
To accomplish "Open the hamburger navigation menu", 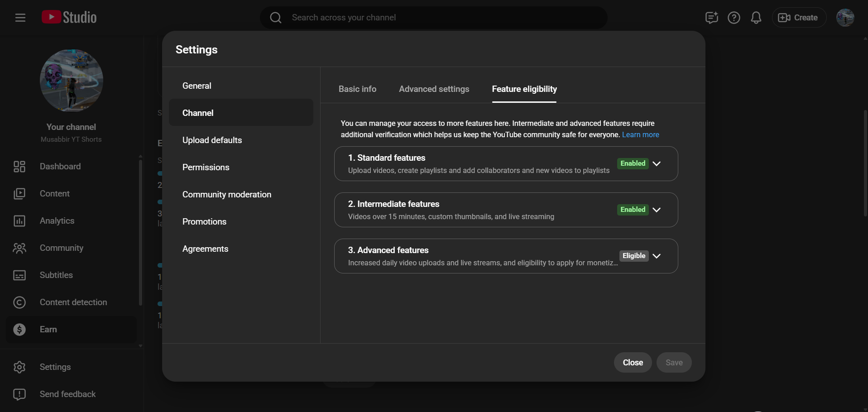I will (x=20, y=18).
